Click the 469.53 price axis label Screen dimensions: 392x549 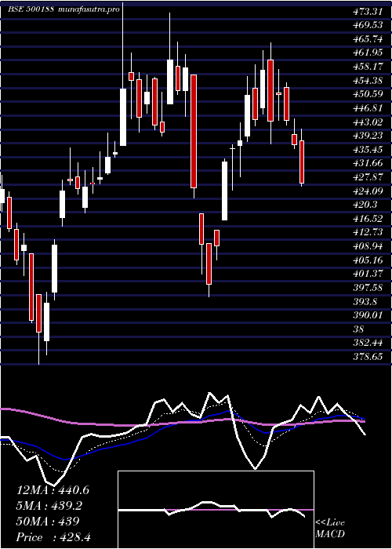click(366, 26)
